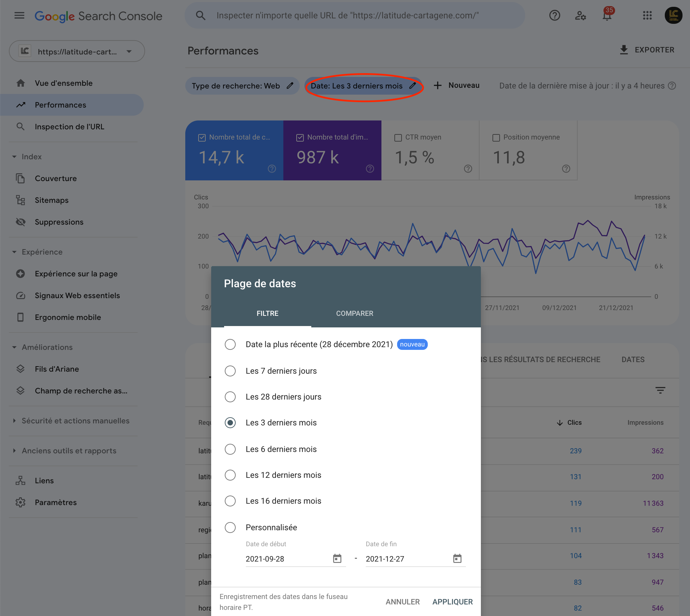Click the URL inspection search field
The image size is (690, 616).
[x=347, y=15]
